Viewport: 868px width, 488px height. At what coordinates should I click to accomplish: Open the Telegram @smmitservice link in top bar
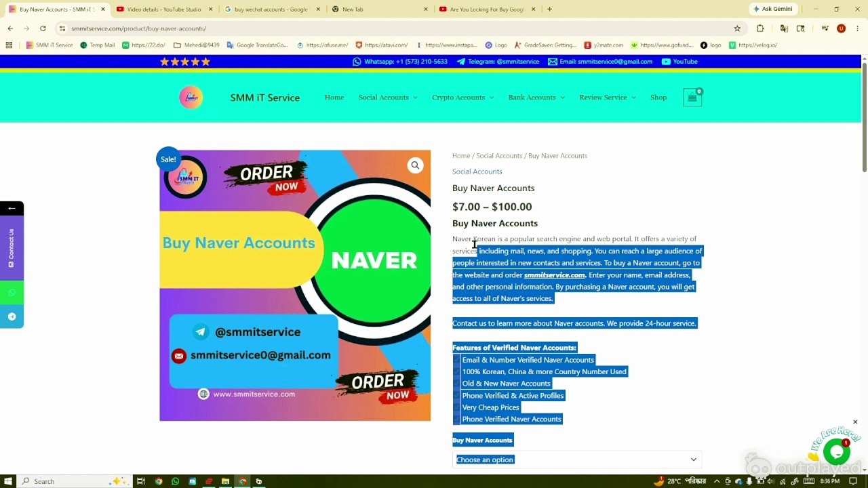pos(498,62)
